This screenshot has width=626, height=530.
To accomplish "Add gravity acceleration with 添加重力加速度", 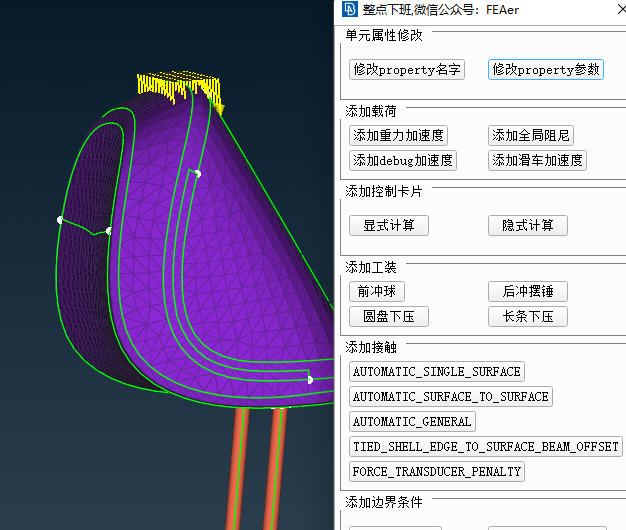I will point(398,136).
